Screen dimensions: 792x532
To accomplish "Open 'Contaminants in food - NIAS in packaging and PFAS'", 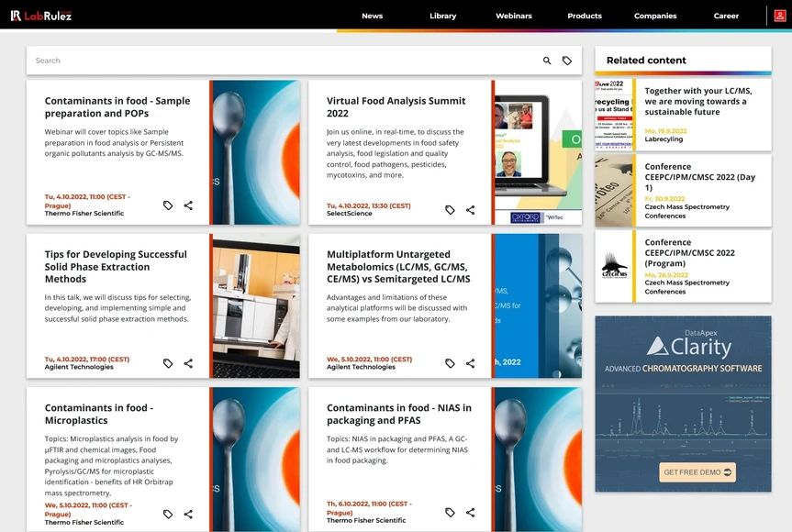I will (x=398, y=414).
